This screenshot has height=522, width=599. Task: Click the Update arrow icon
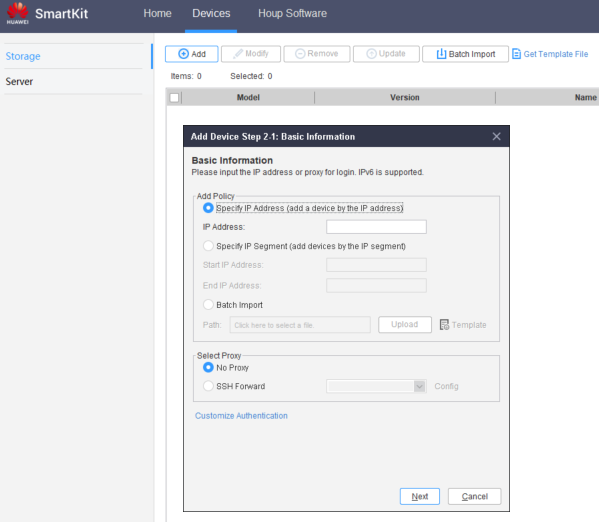371,54
